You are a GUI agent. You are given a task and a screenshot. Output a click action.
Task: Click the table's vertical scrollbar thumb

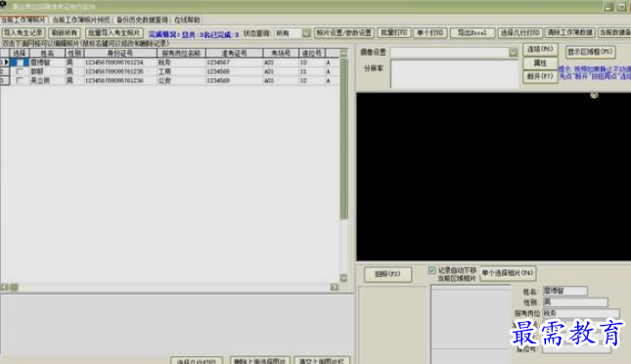tap(343, 139)
